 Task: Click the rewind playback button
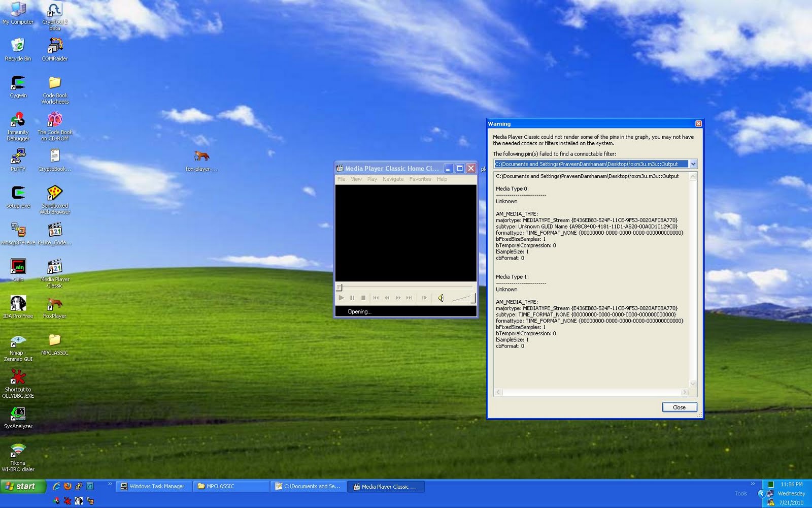pyautogui.click(x=387, y=298)
